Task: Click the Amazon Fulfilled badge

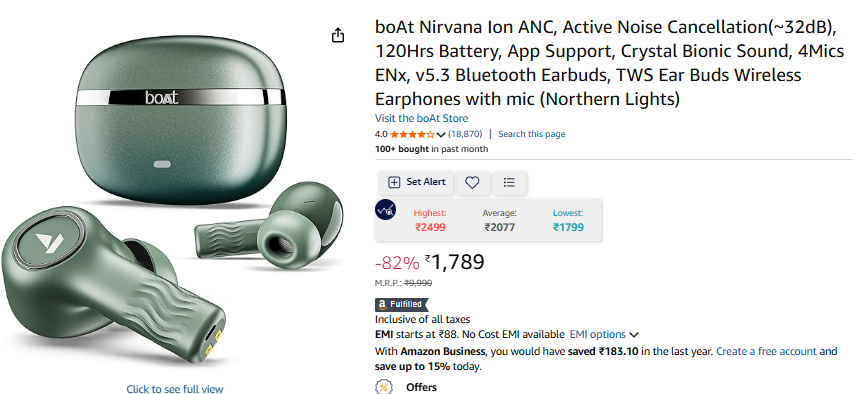Action: tap(402, 304)
